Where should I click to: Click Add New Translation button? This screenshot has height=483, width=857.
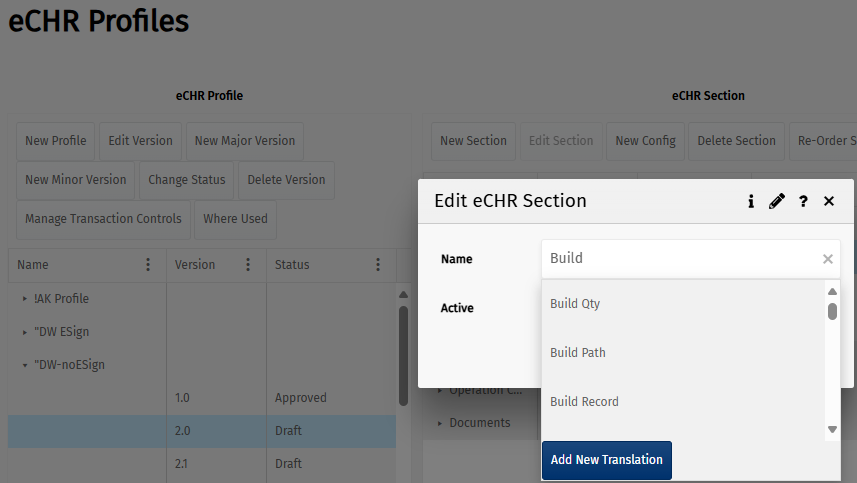(x=606, y=460)
